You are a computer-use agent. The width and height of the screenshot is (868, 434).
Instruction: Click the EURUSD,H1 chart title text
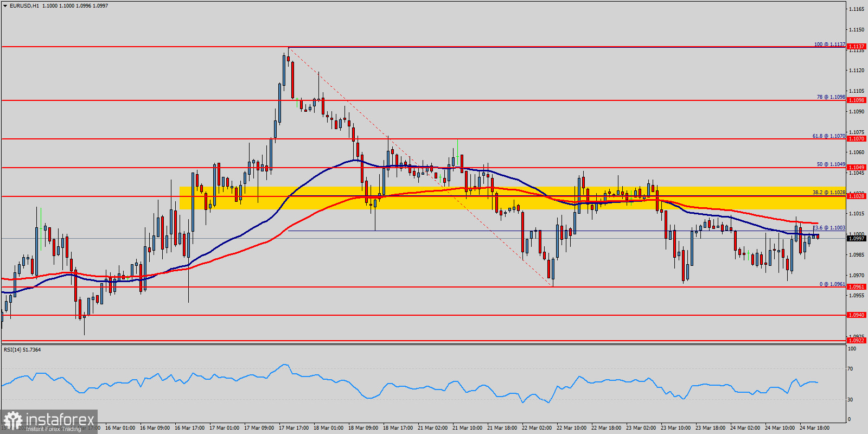24,5
